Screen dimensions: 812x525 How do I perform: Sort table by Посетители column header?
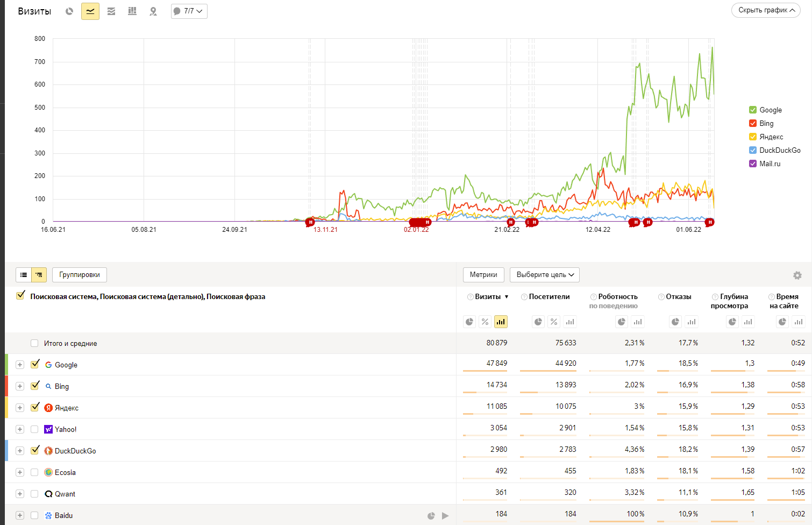pos(549,296)
